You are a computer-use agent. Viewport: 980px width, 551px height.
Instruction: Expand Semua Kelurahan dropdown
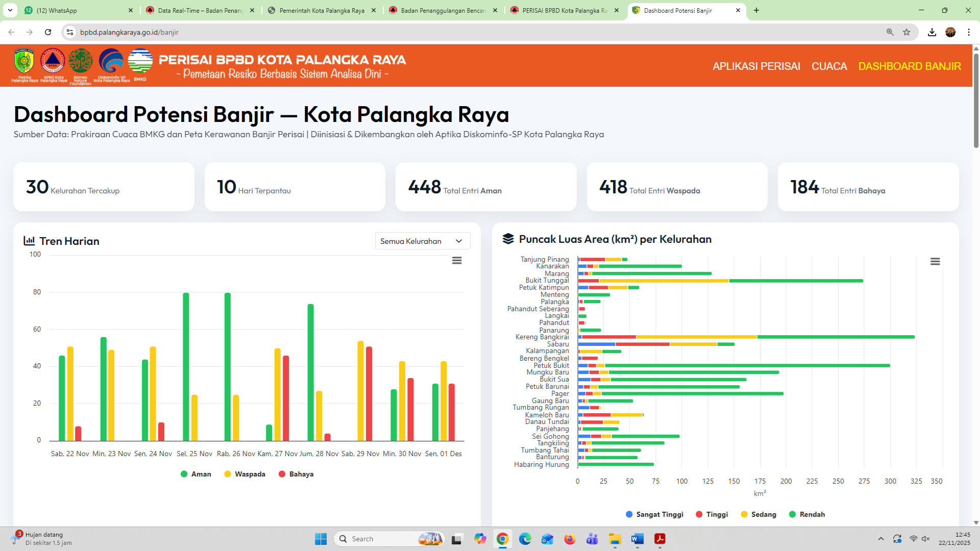(x=422, y=241)
